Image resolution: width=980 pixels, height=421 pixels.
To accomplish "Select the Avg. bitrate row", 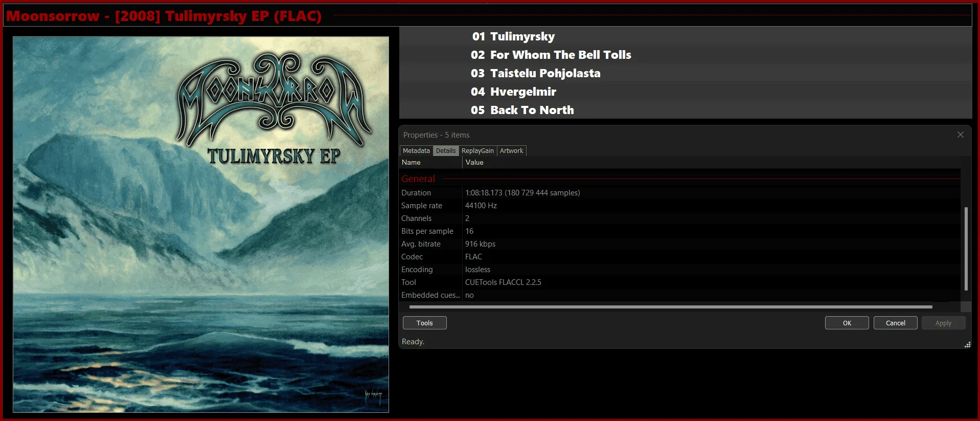I will point(679,244).
